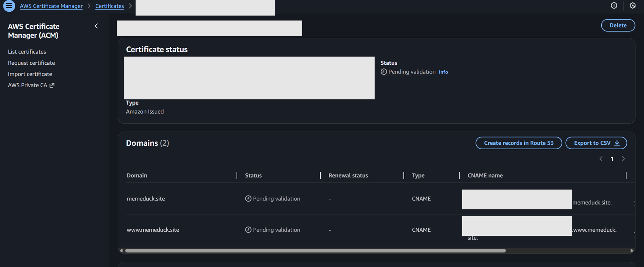The image size is (644, 267).
Task: Click the Domains (2) section heading
Action: click(148, 143)
